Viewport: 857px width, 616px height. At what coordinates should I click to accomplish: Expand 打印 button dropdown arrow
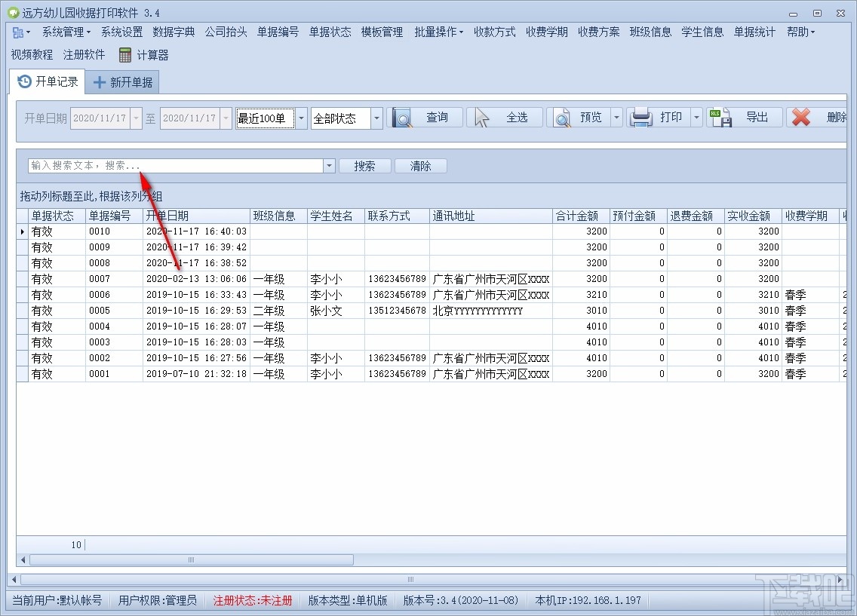click(x=697, y=118)
